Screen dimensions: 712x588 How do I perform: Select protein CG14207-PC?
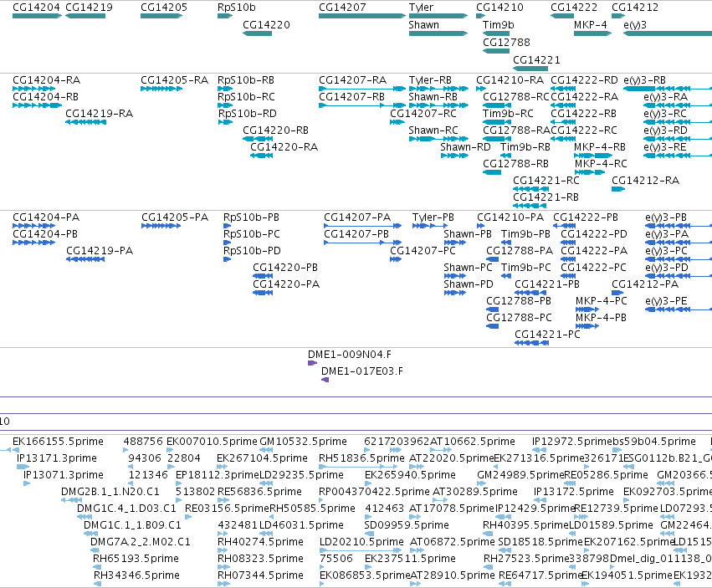pyautogui.click(x=423, y=251)
